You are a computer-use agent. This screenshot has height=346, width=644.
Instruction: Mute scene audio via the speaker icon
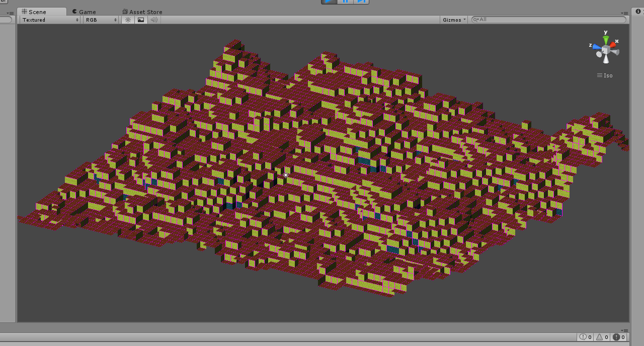click(153, 20)
